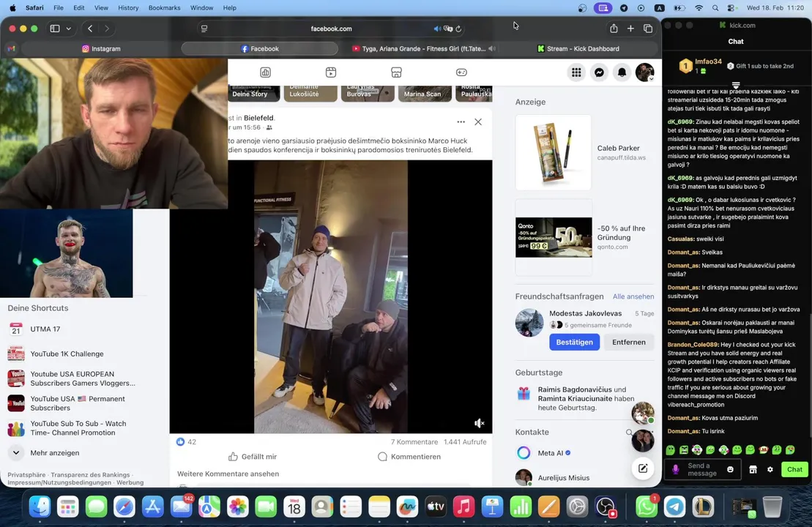Close the Bielefeld post

478,122
